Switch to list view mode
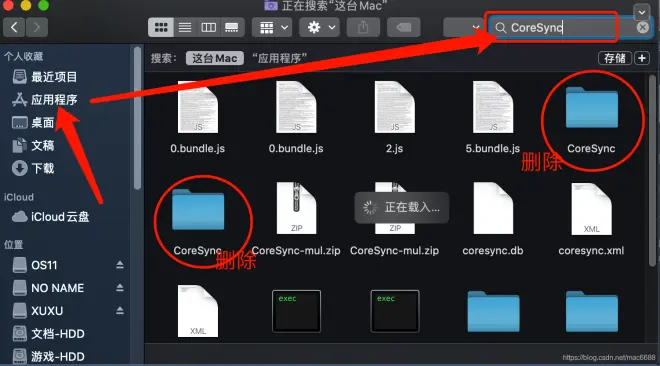 185,28
